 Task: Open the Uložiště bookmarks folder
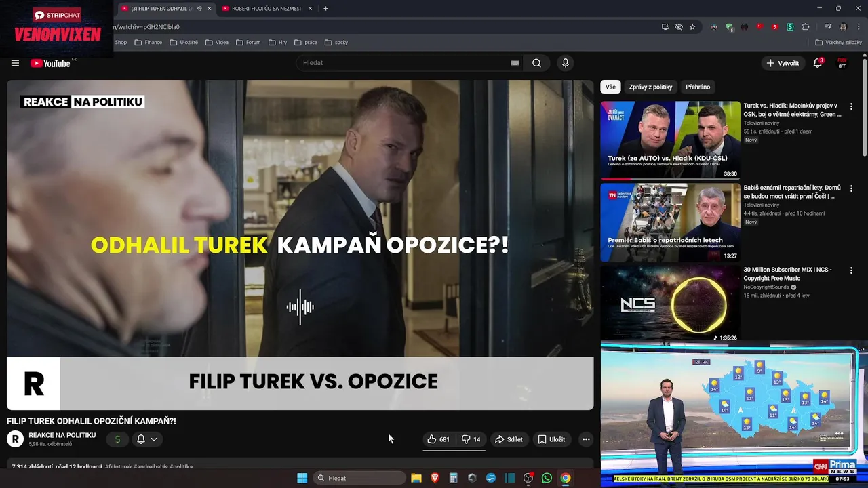point(184,42)
